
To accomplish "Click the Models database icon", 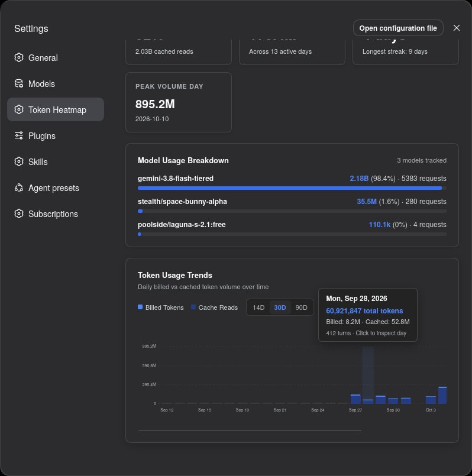I will coord(19,83).
